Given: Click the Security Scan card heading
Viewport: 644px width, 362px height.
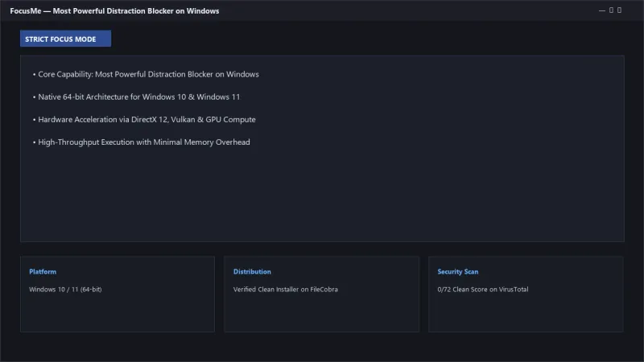Looking at the screenshot, I should (x=458, y=272).
